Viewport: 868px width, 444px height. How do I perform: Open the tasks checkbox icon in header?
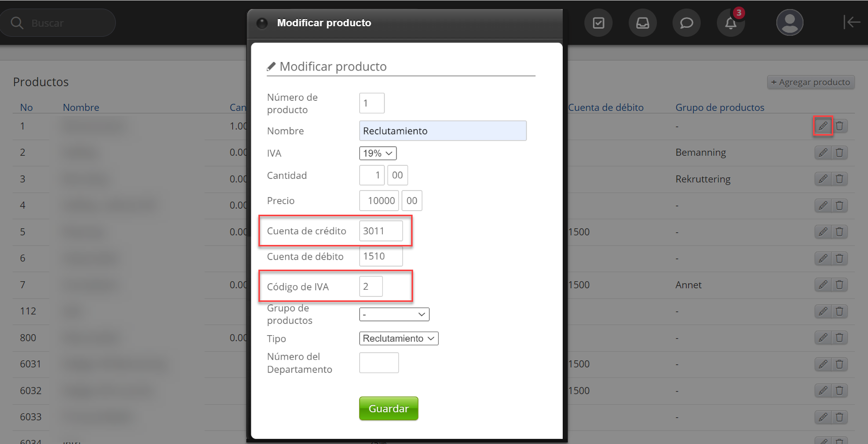[x=598, y=23]
